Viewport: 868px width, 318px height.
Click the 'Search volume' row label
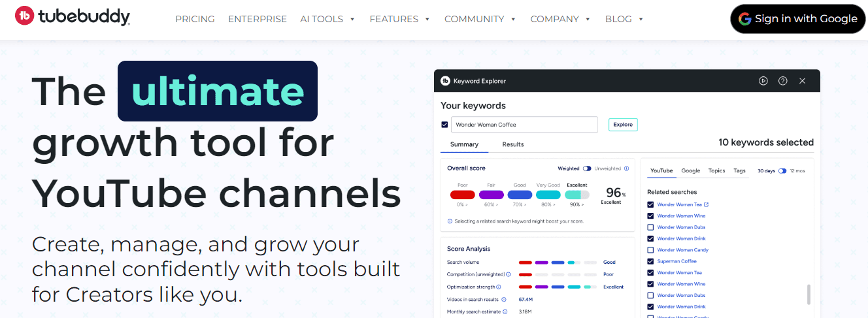coord(464,262)
